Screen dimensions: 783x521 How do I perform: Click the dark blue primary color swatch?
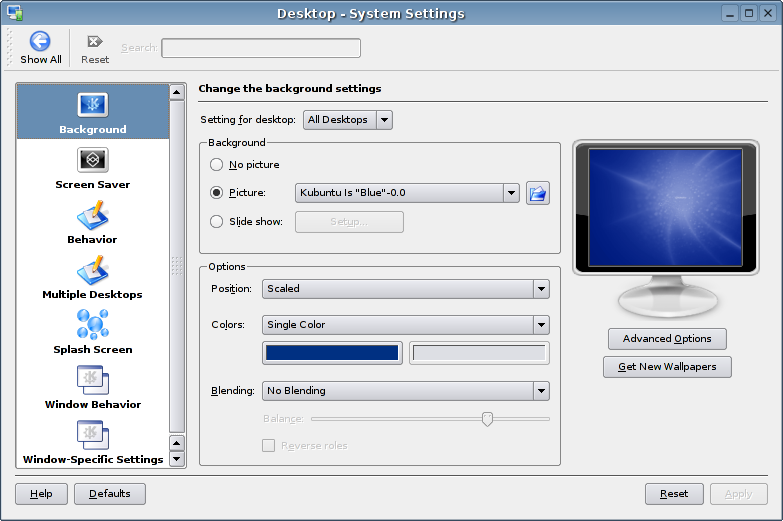pos(332,353)
